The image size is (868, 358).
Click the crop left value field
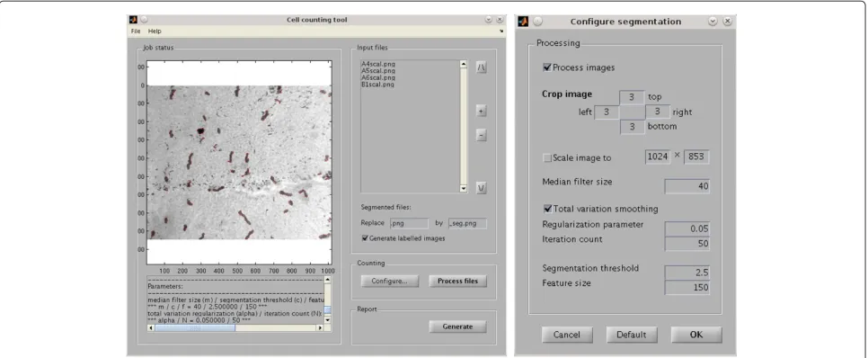(x=607, y=112)
